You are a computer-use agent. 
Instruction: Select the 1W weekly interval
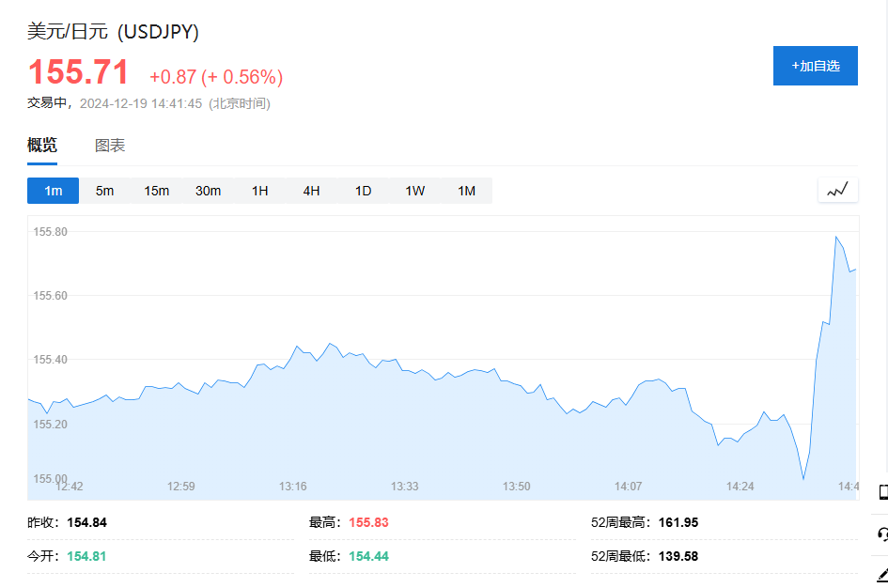(x=414, y=191)
